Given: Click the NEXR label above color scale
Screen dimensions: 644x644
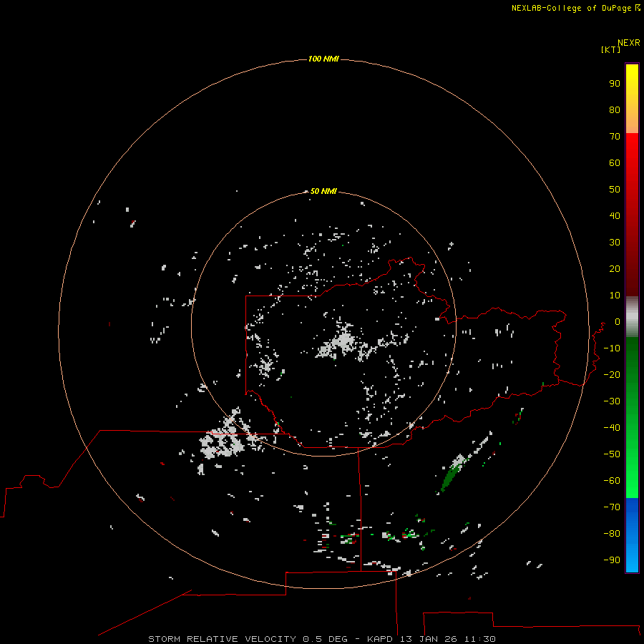Looking at the screenshot, I should coord(628,43).
